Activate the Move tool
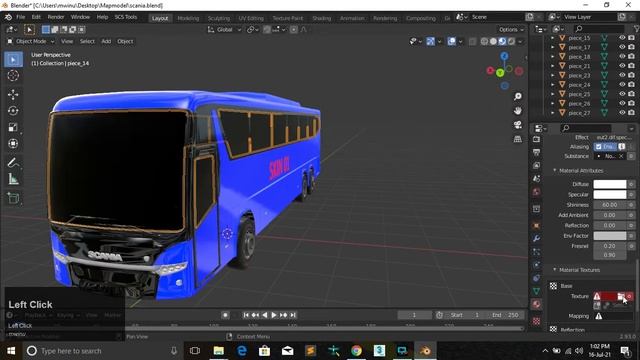The width and height of the screenshot is (640, 360). (13, 95)
